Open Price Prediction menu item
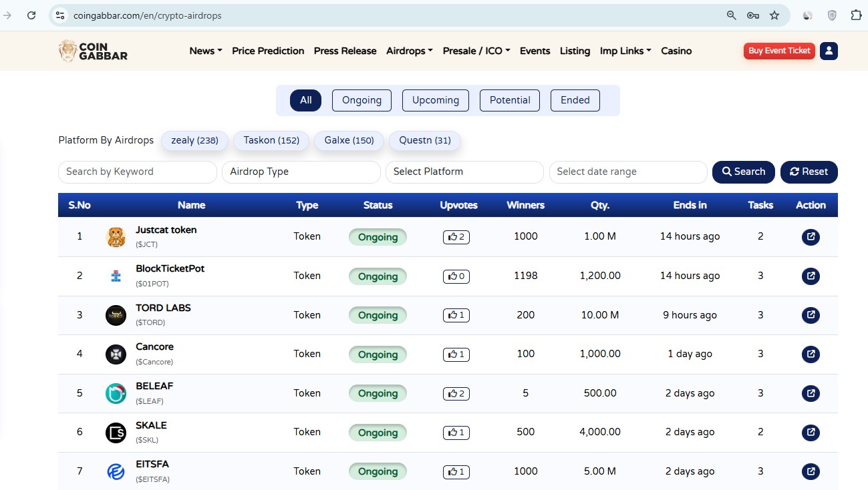868x490 pixels. (268, 51)
